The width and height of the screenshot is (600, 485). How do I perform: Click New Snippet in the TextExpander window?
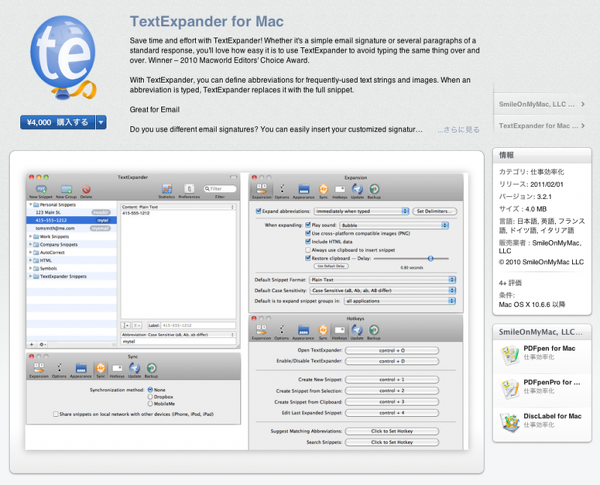click(41, 189)
